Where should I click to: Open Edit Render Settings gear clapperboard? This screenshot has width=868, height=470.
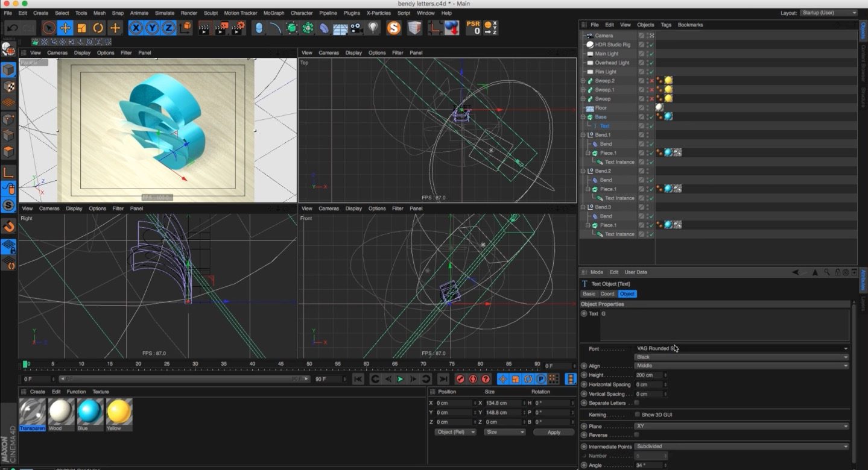coord(238,28)
